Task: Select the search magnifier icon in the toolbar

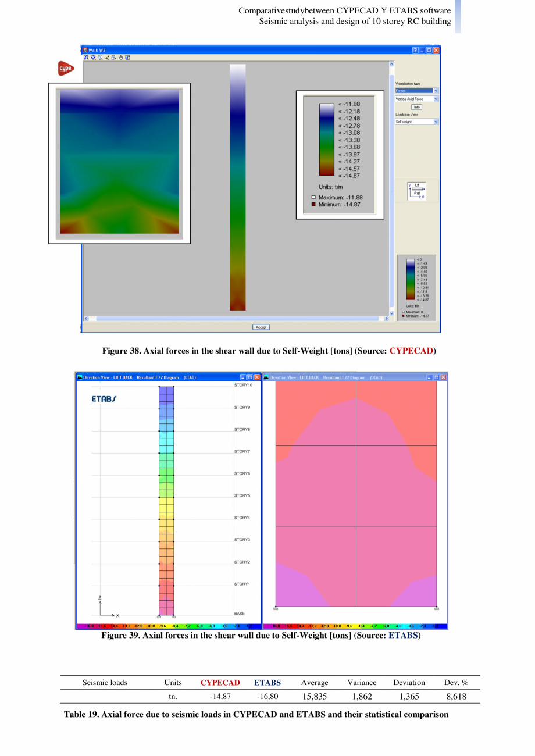Action: tap(113, 58)
